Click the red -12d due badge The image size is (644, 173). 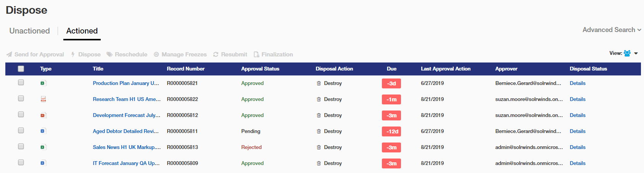click(391, 131)
